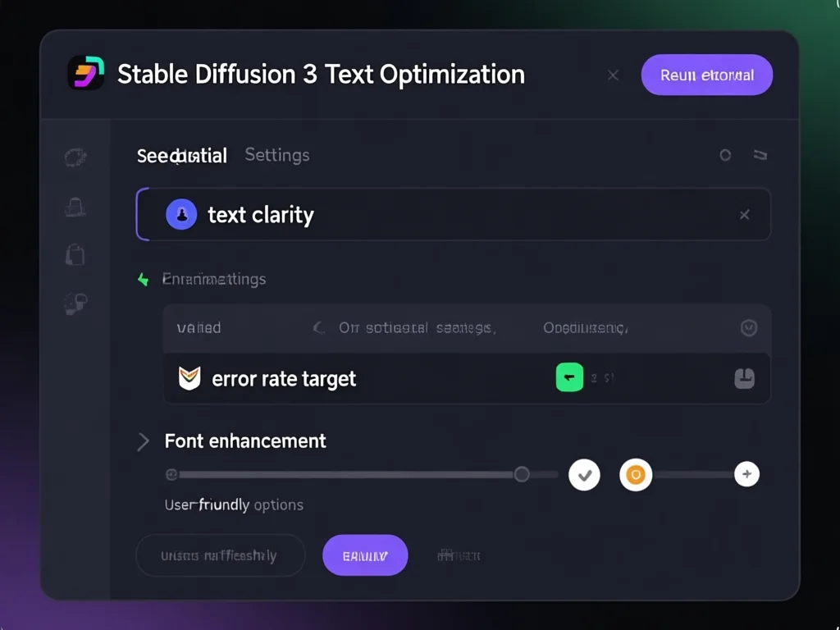Click the purple Run button at top right
Screen dimensions: 840x630
coord(706,75)
